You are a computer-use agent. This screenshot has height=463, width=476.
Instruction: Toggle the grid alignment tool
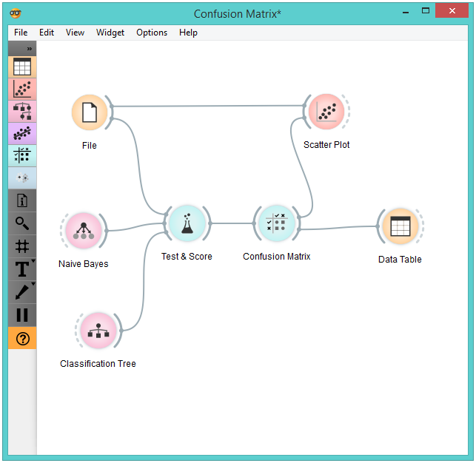(22, 246)
